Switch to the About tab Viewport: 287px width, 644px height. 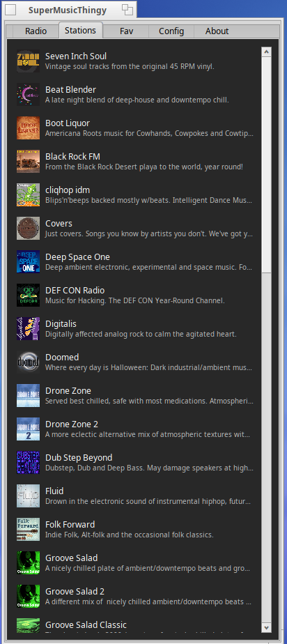pyautogui.click(x=217, y=31)
